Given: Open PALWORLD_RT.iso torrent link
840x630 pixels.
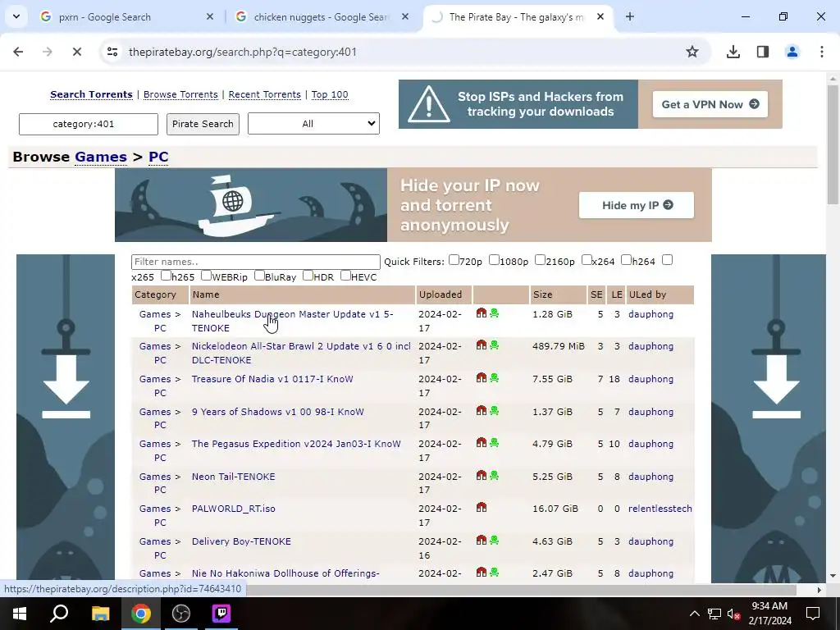Looking at the screenshot, I should pos(234,509).
